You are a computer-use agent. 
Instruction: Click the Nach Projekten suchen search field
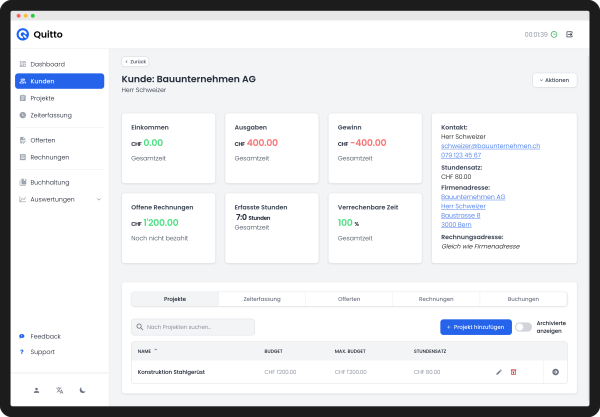pyautogui.click(x=193, y=327)
